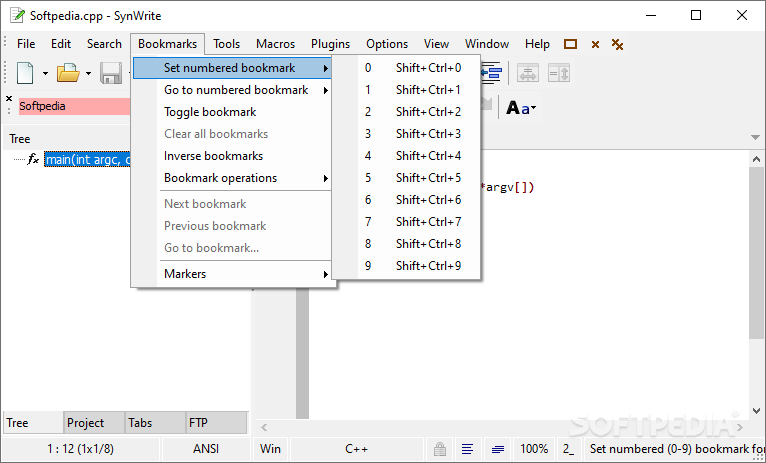The image size is (766, 463).
Task: Open the Window menu
Action: (x=487, y=44)
